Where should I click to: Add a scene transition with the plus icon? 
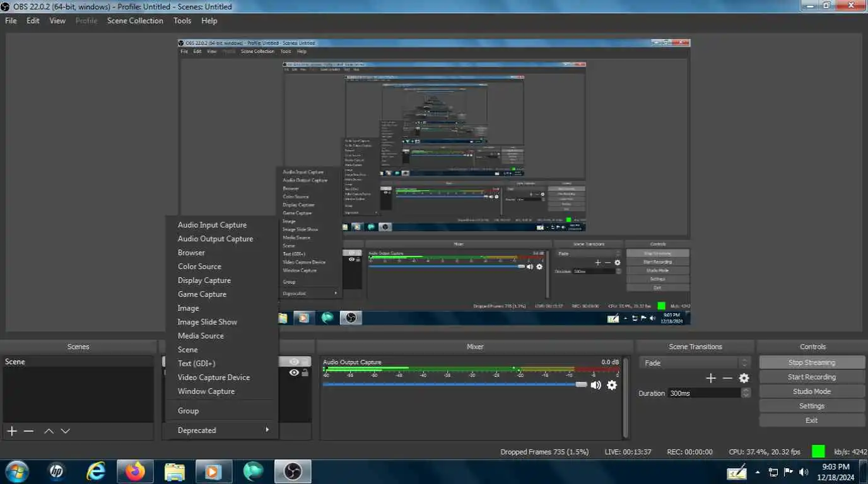coord(711,378)
